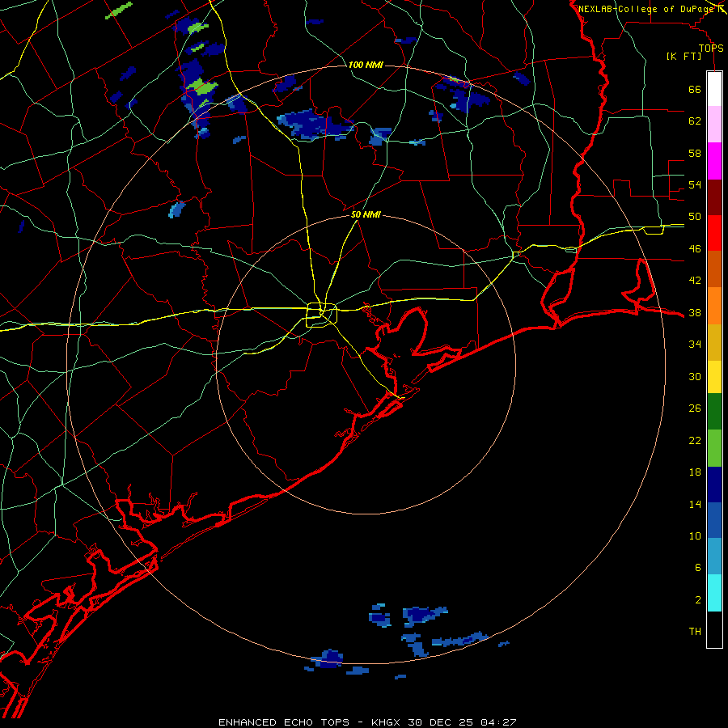Click the '62' legend value
Viewport: 728px width, 728px height.
click(x=695, y=121)
